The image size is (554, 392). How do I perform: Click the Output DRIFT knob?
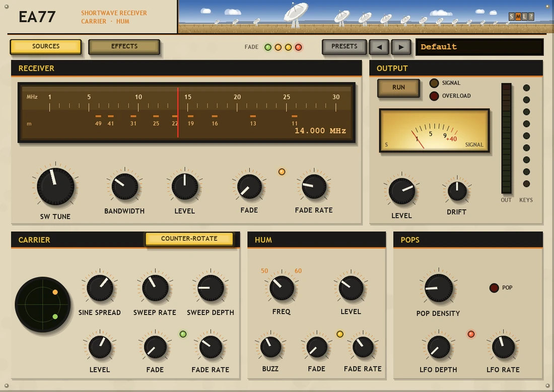(x=457, y=191)
